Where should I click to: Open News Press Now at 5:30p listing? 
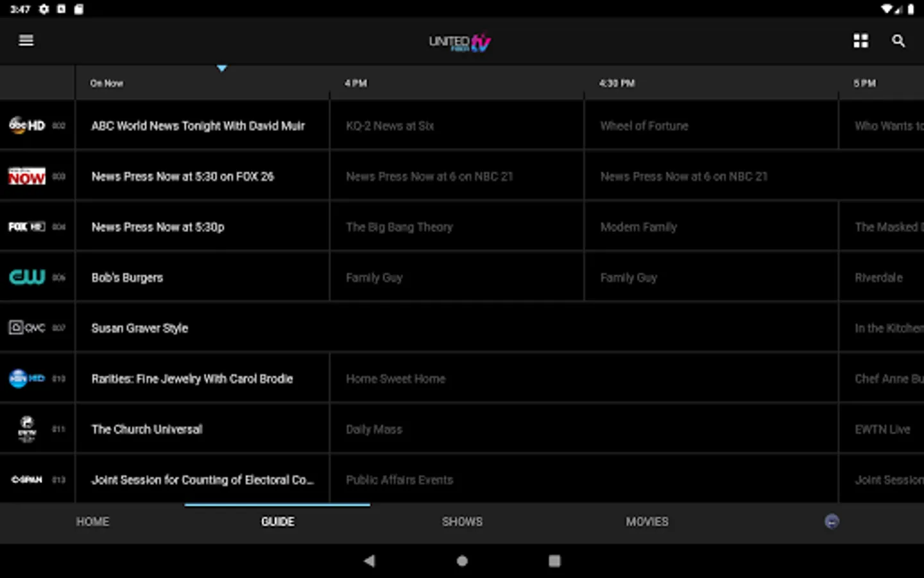click(x=203, y=227)
